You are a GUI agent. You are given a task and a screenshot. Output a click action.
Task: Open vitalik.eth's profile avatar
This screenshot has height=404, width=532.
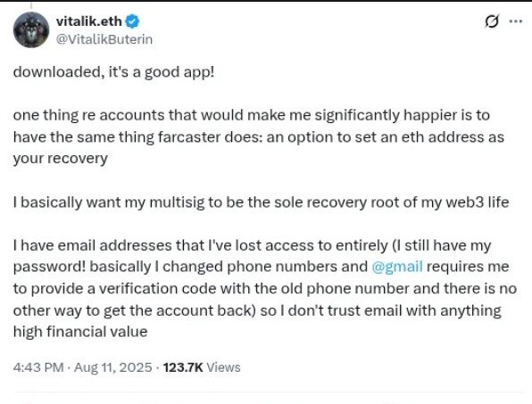[x=31, y=29]
